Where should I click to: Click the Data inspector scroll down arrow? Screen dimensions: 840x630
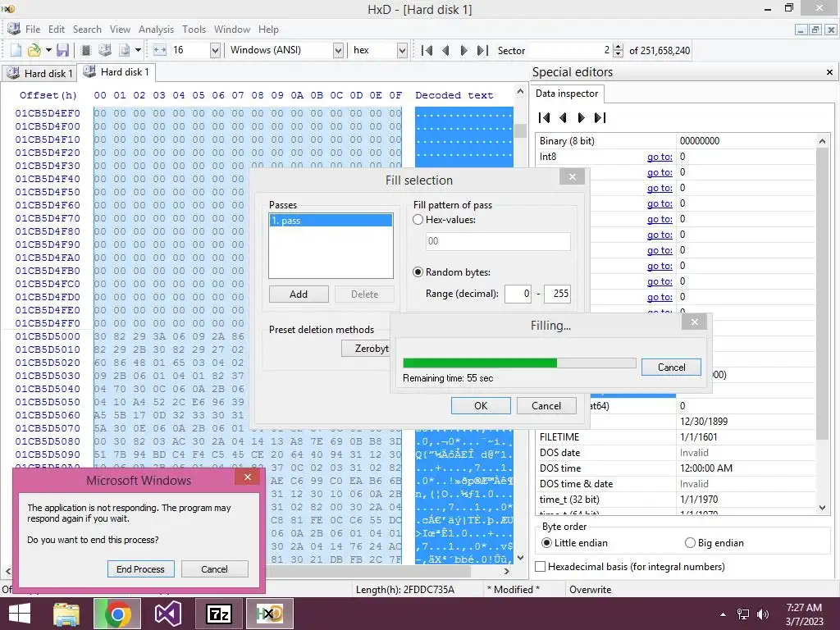822,507
